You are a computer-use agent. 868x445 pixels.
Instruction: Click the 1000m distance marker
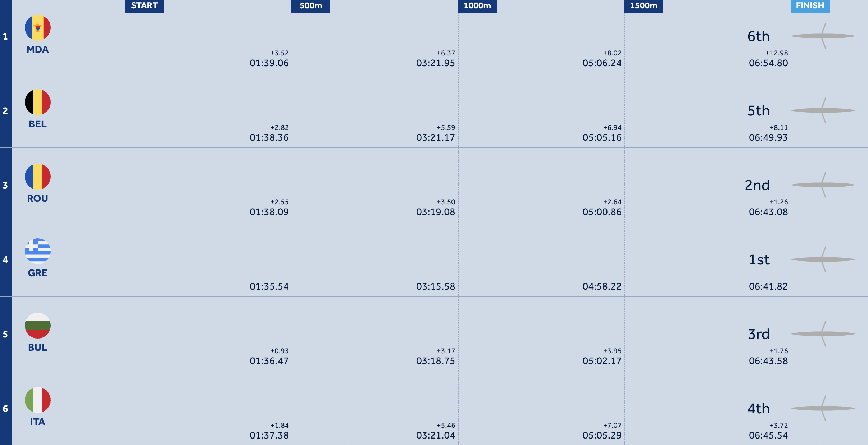(x=477, y=6)
